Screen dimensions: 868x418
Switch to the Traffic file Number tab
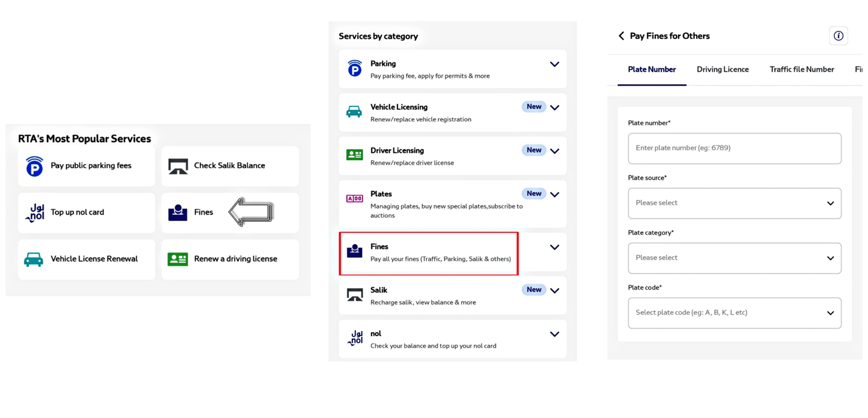pos(802,69)
